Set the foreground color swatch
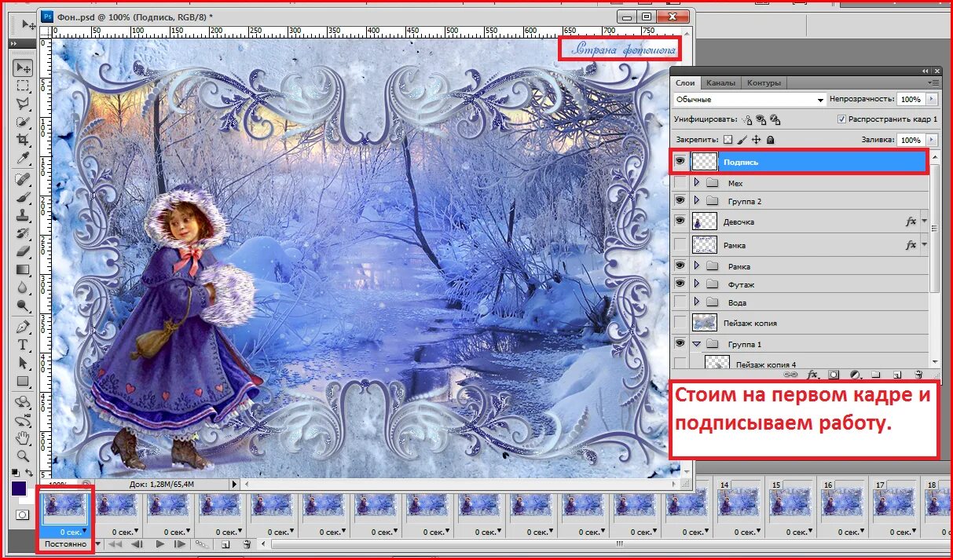953x560 pixels. [x=20, y=488]
